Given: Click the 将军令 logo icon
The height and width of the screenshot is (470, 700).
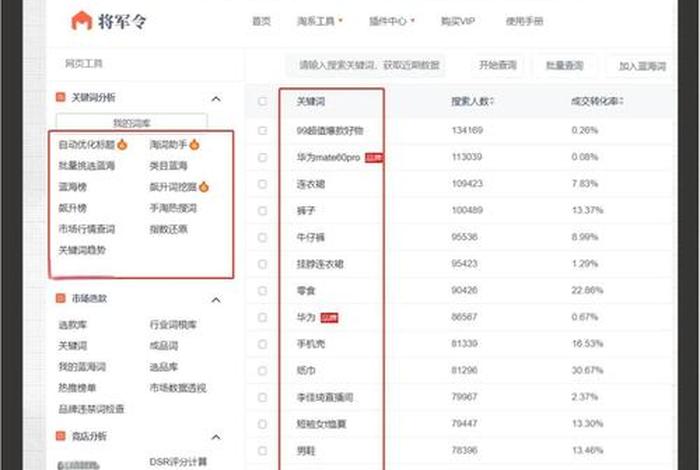Looking at the screenshot, I should click(81, 21).
